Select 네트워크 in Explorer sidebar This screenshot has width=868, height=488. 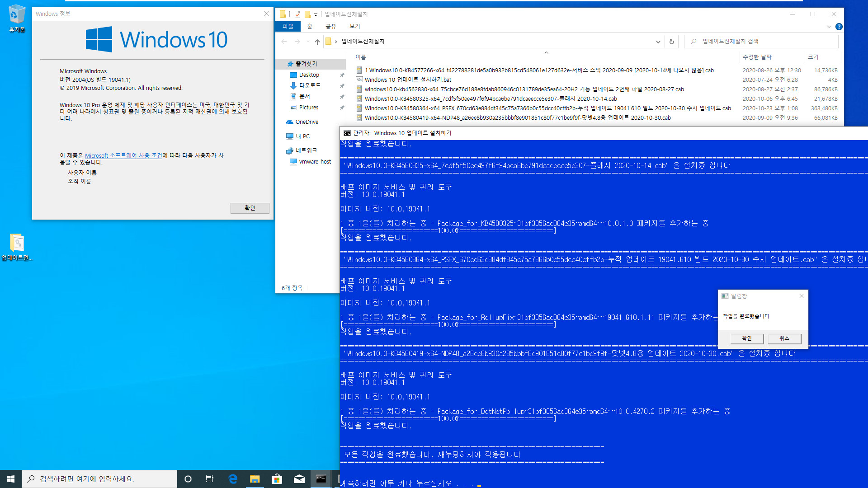306,150
